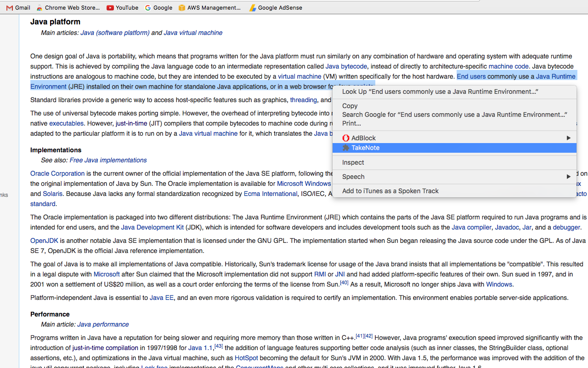Click the citation [40] footnote
588x368 pixels.
pyautogui.click(x=344, y=282)
